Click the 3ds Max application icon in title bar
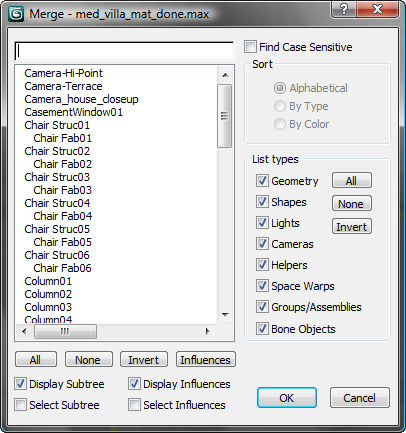Viewport: 406px width, 433px height. tap(16, 14)
